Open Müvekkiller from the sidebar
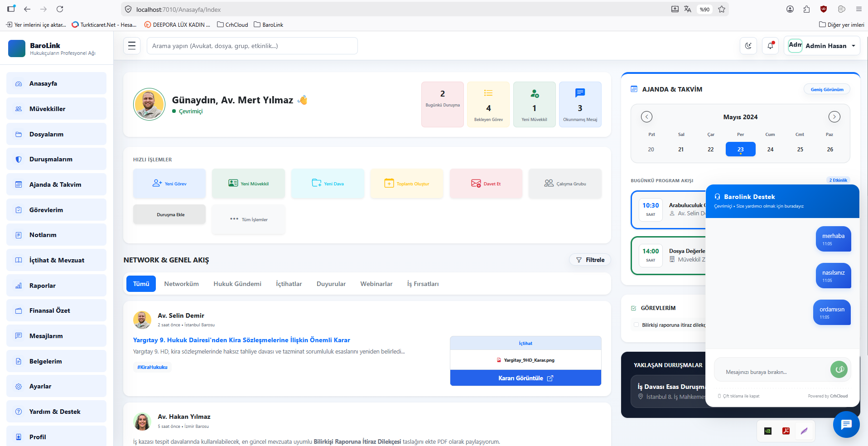The image size is (868, 446). point(57,109)
